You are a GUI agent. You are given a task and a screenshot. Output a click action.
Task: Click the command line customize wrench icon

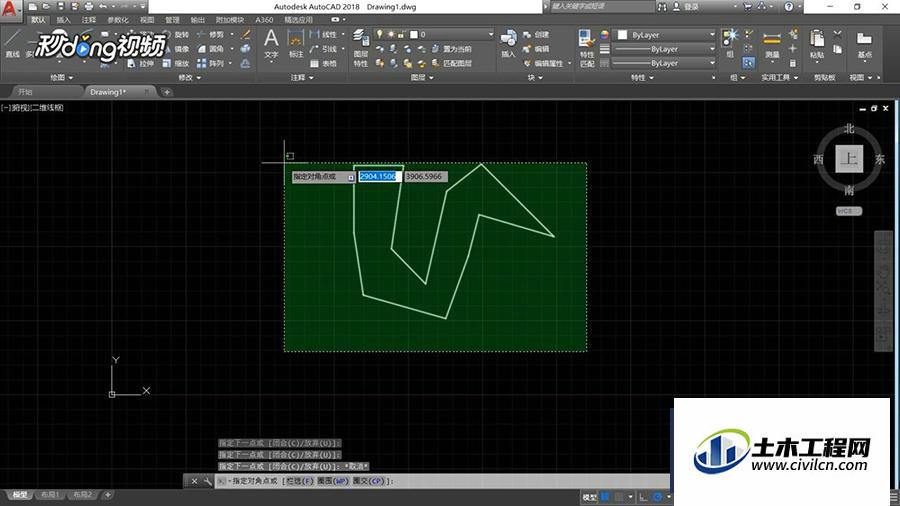click(x=207, y=481)
